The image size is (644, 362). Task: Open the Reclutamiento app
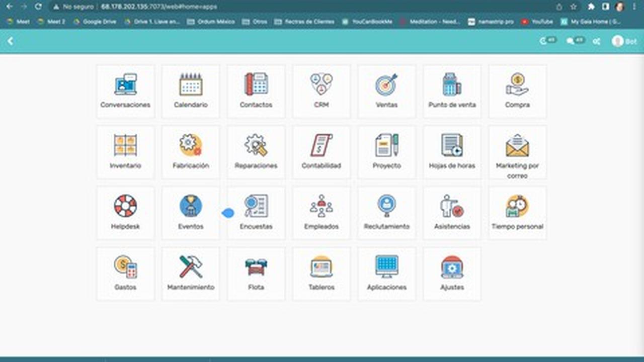(x=386, y=213)
